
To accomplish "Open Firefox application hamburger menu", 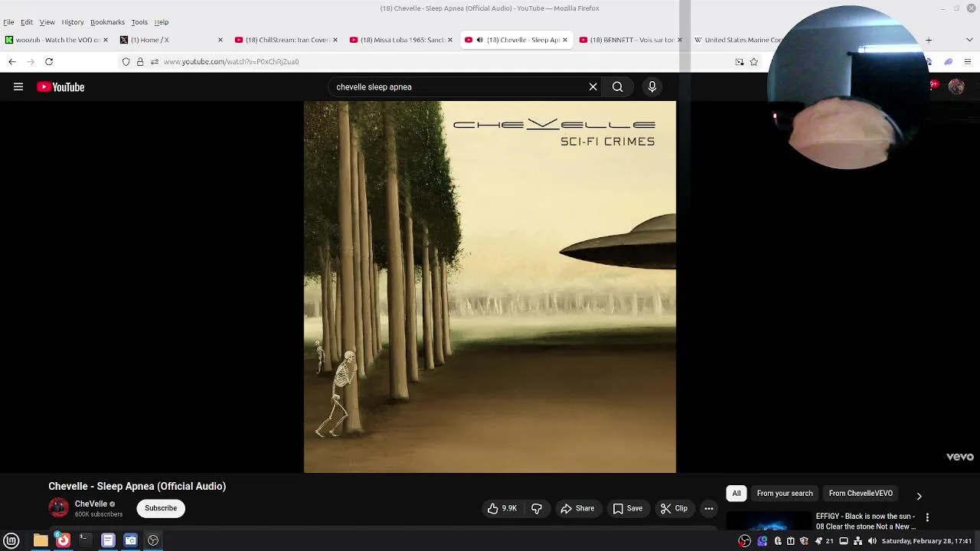I will (x=968, y=61).
